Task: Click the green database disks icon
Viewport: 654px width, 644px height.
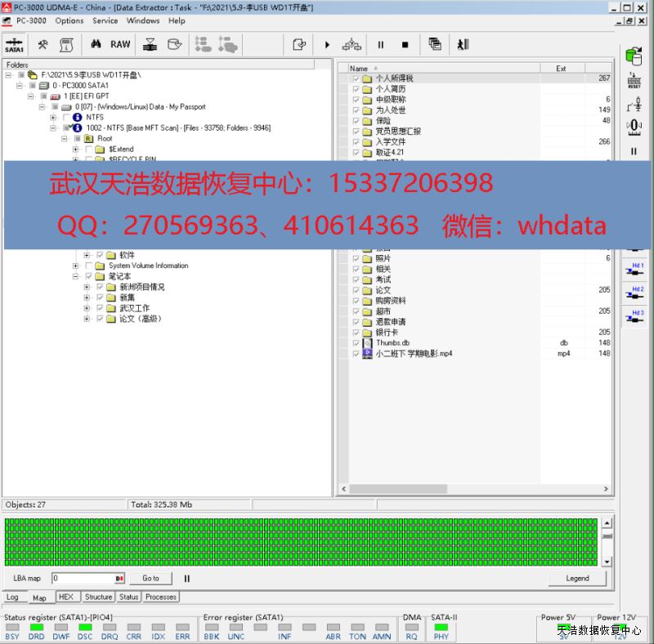Action: (x=634, y=56)
